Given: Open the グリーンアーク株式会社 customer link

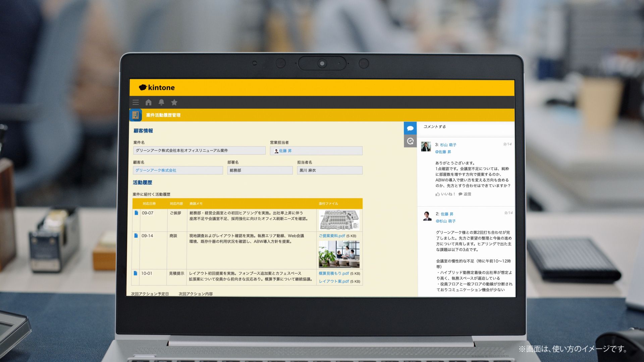Looking at the screenshot, I should point(156,170).
